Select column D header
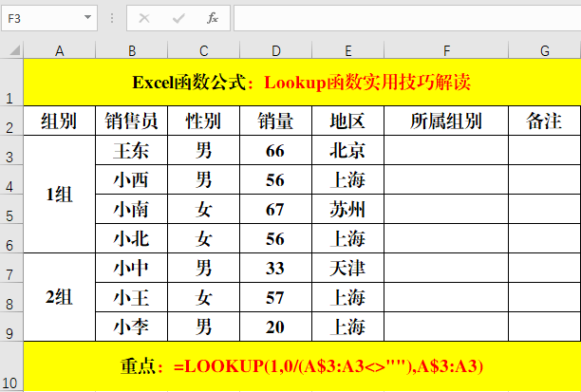This screenshot has height=392, width=581. click(x=276, y=50)
